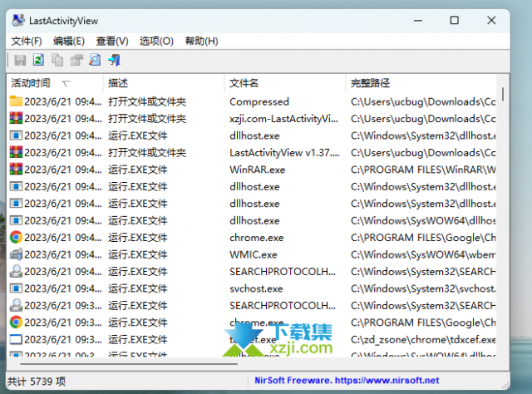Click the WinRAR icon of LastActivityView v1.37 row
The width and height of the screenshot is (532, 394).
pyautogui.click(x=16, y=152)
